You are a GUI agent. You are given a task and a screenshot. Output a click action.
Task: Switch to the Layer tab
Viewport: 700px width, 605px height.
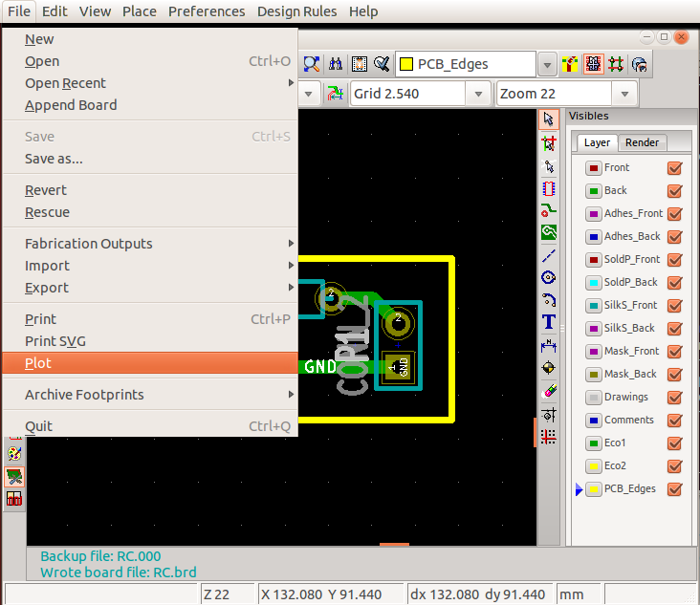click(x=597, y=142)
